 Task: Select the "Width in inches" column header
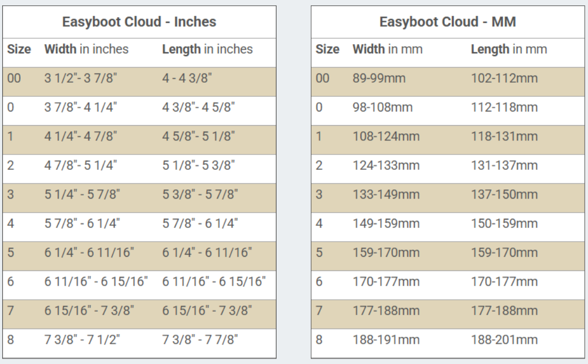86,50
